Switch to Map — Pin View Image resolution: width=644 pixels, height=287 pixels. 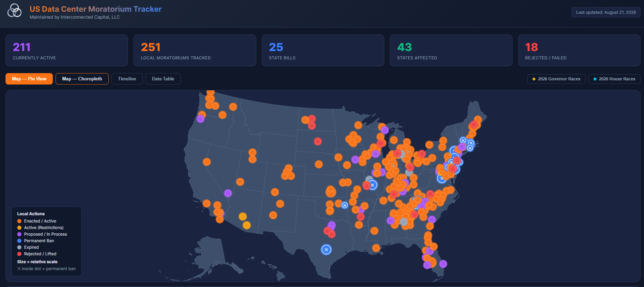(x=29, y=79)
